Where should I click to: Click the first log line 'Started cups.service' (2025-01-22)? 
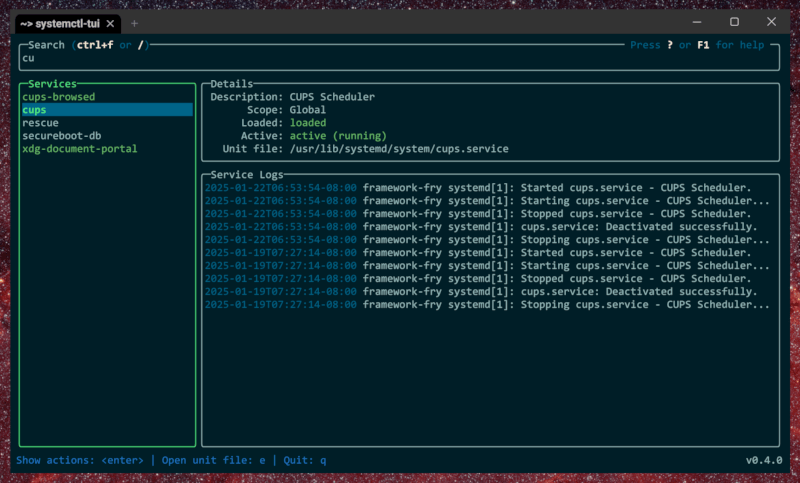478,188
